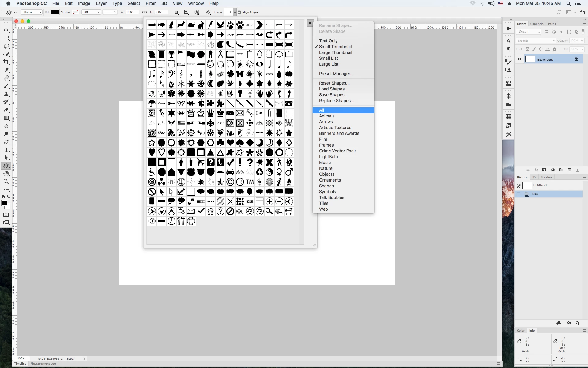Toggle the Align Edges checkbox
Image resolution: width=588 pixels, height=368 pixels.
239,12
